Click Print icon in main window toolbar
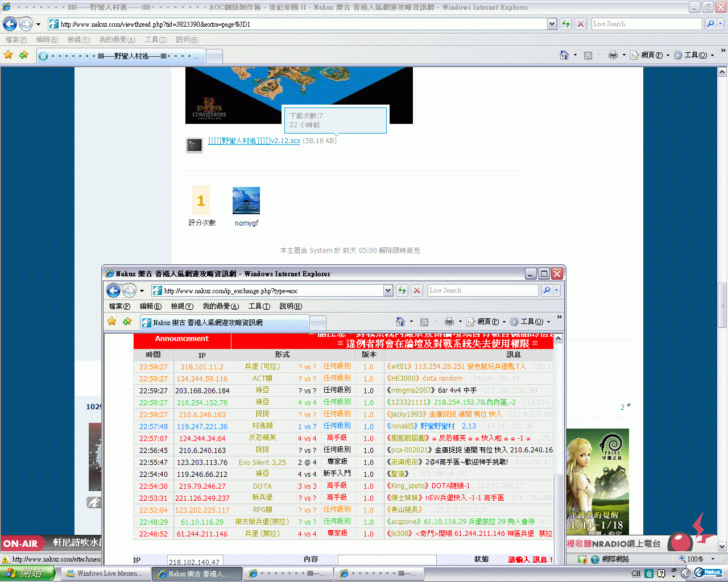728x582 pixels. [613, 55]
